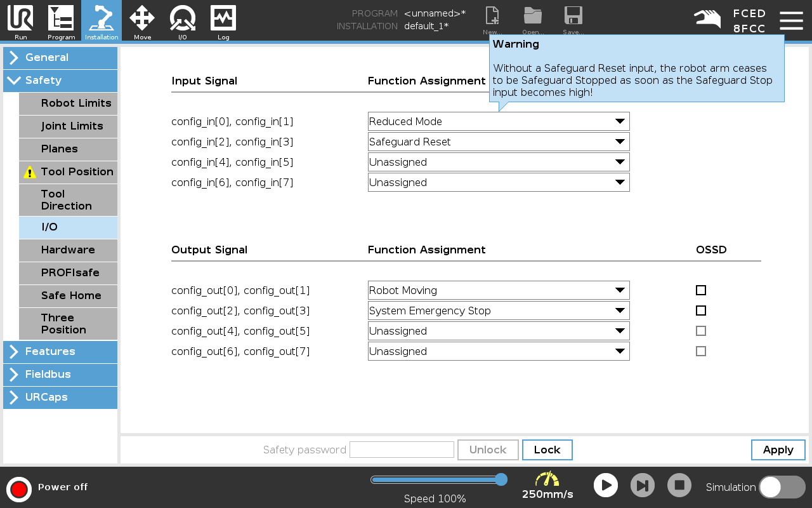Click the Speed slider handle
The width and height of the screenshot is (812, 508).
click(501, 479)
